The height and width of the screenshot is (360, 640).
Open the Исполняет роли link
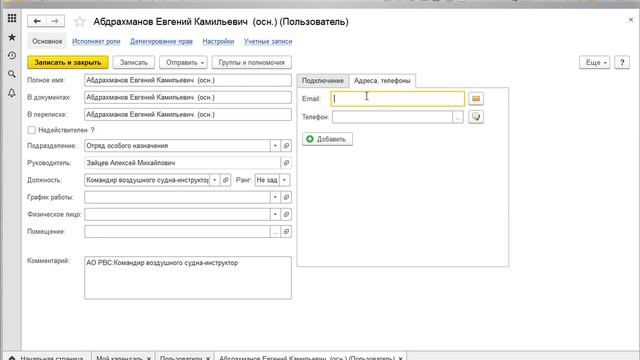pyautogui.click(x=96, y=41)
